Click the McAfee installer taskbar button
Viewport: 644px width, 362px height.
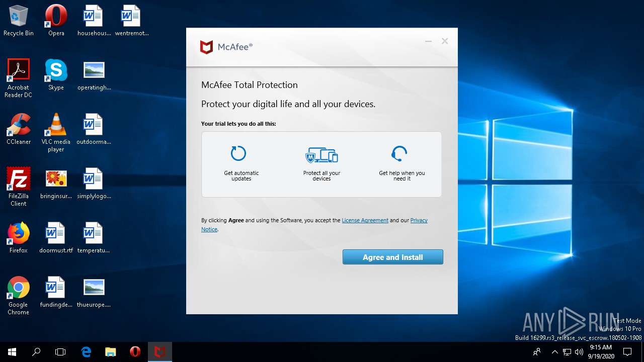(160, 352)
